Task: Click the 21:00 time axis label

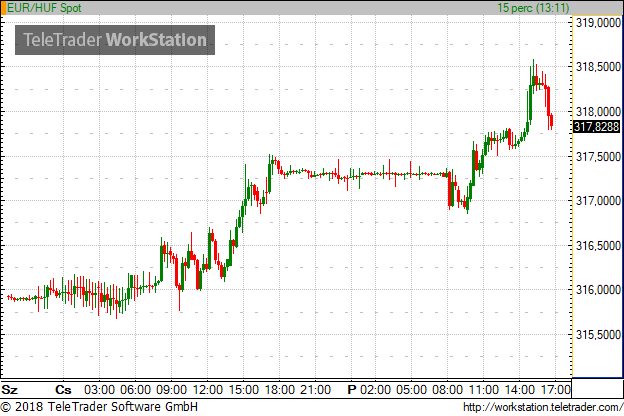Action: click(316, 389)
